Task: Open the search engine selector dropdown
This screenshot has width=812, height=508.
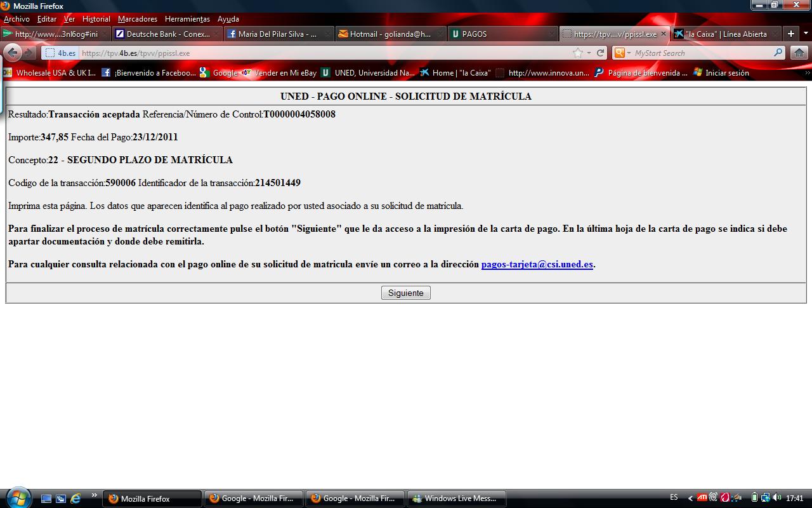Action: tap(622, 53)
